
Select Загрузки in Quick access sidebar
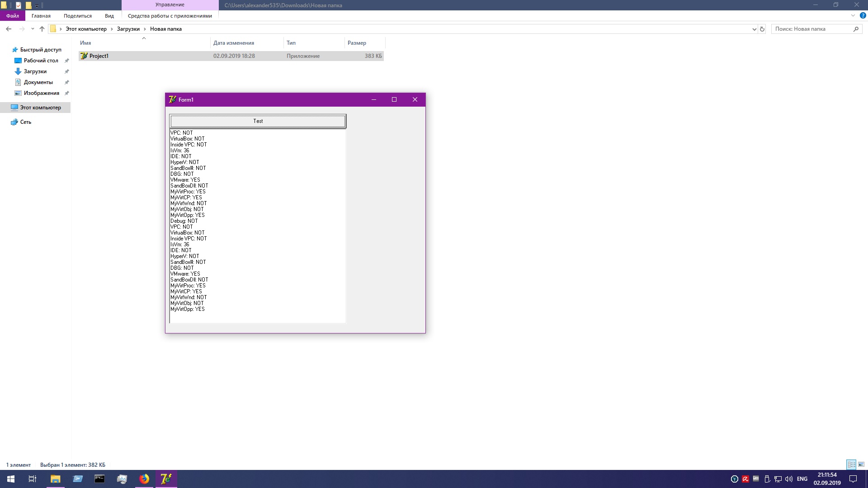[x=35, y=71]
